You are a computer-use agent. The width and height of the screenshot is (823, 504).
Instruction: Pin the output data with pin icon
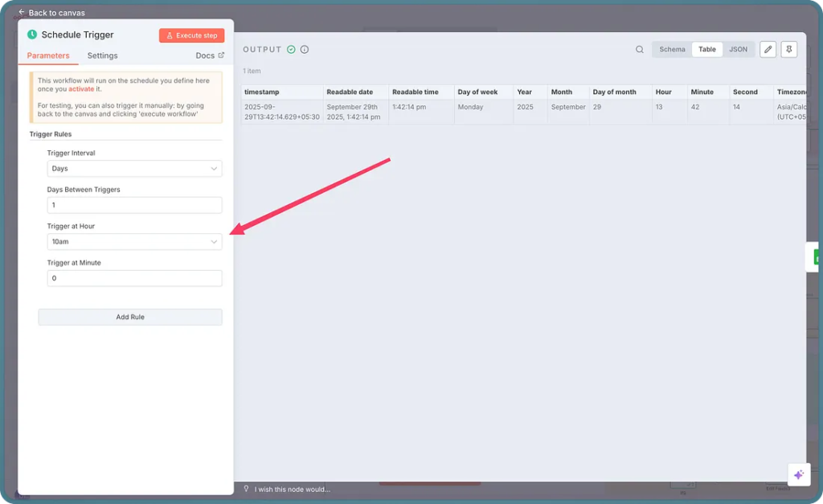pos(789,50)
